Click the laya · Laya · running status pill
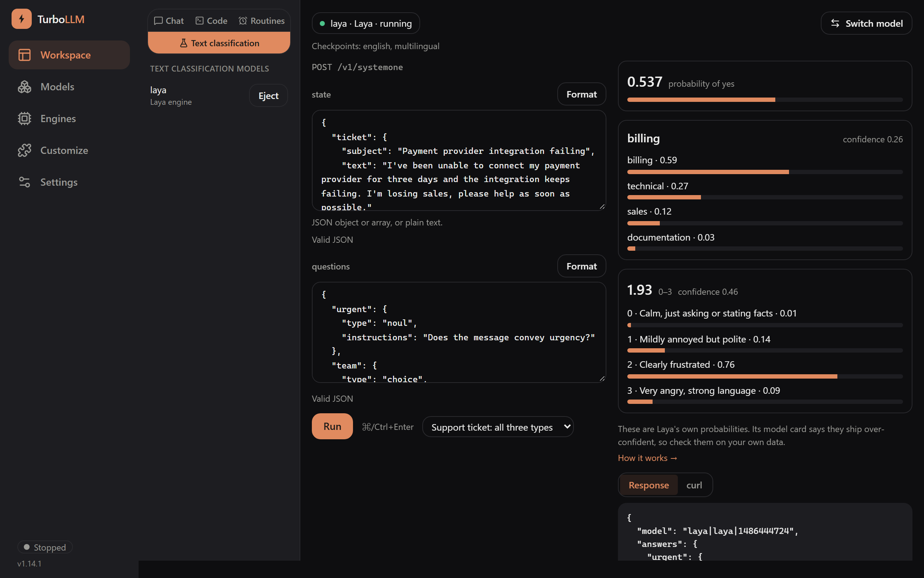 [365, 23]
